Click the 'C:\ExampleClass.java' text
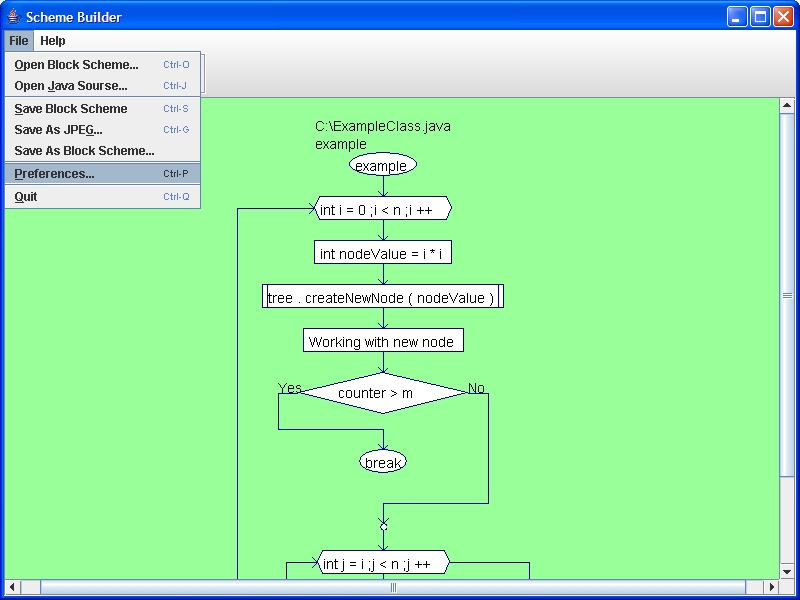 383,126
